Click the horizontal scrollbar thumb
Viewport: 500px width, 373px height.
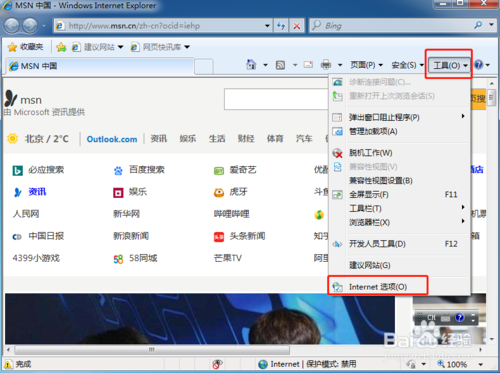pos(152,350)
